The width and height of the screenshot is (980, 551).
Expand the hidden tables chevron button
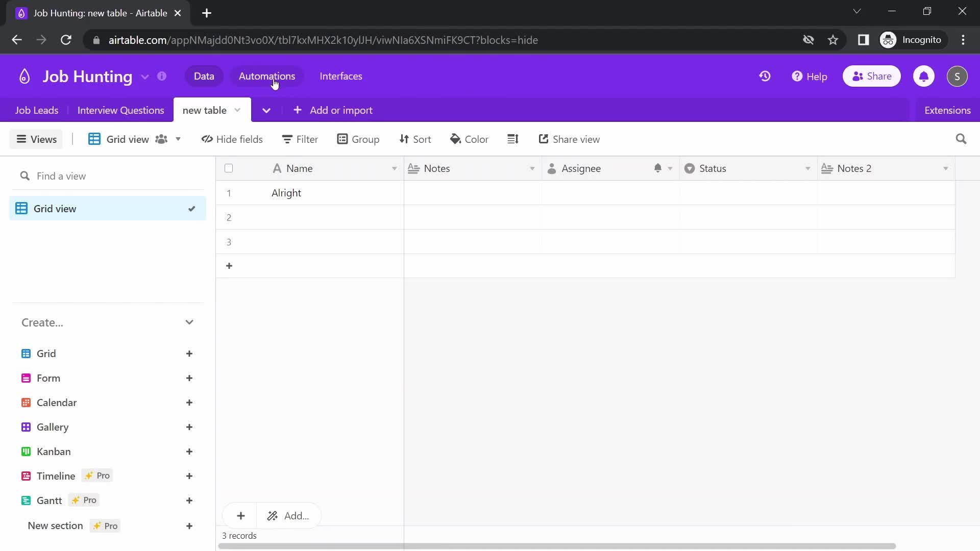[266, 110]
